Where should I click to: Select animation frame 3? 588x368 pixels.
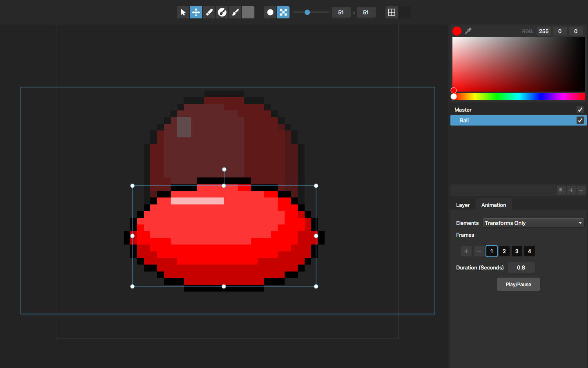point(517,251)
